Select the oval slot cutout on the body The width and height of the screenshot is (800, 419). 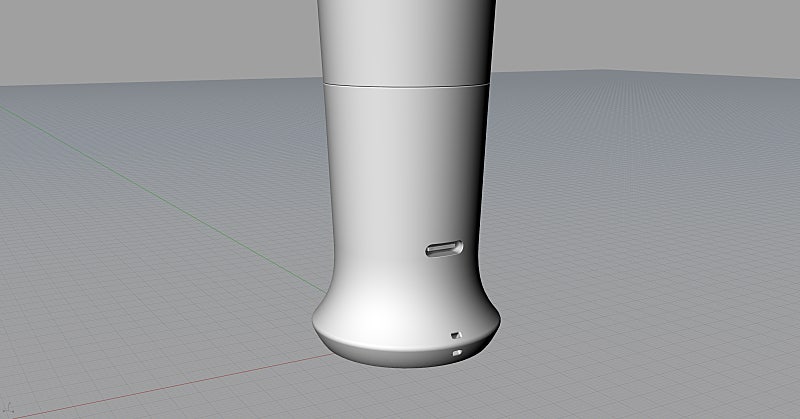(444, 249)
